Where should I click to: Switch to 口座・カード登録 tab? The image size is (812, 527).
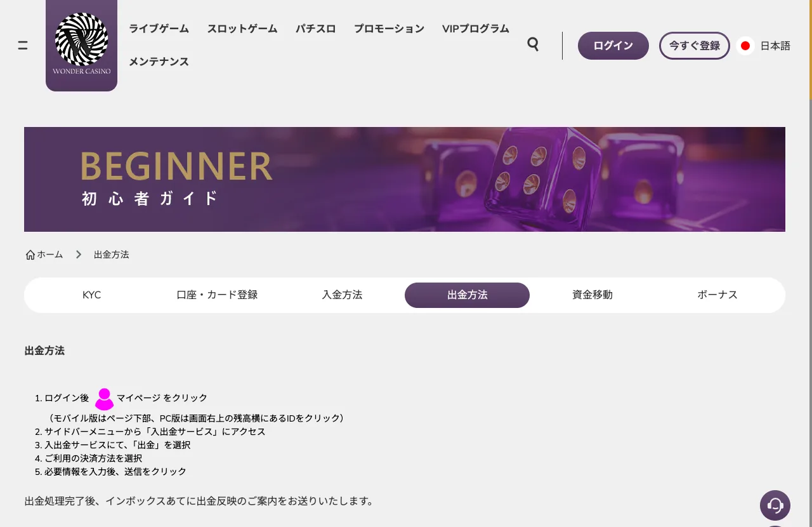click(217, 295)
